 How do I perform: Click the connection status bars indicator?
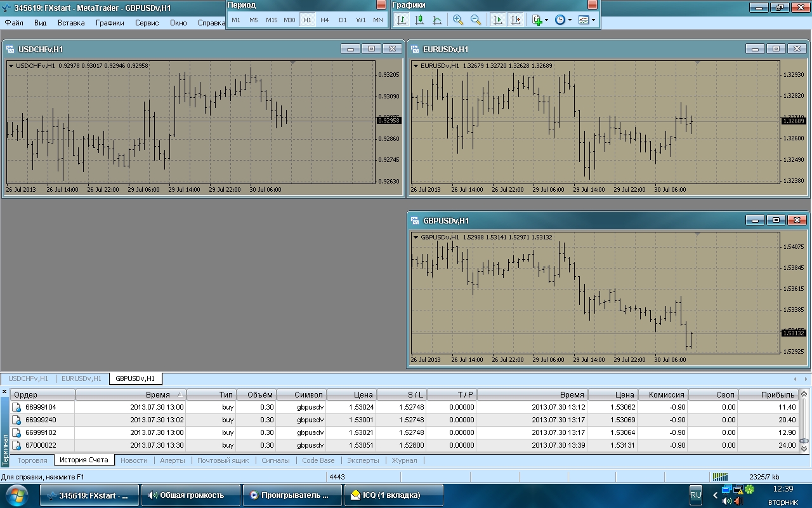(721, 477)
